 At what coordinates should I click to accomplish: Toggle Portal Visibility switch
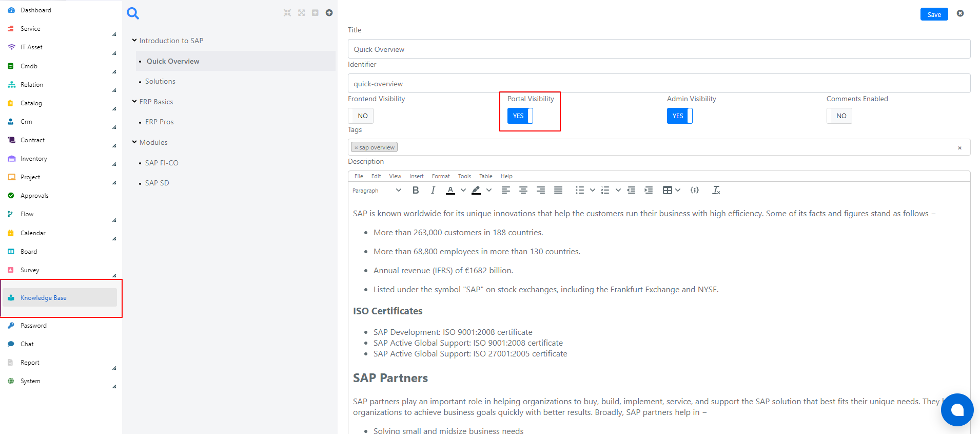point(520,116)
